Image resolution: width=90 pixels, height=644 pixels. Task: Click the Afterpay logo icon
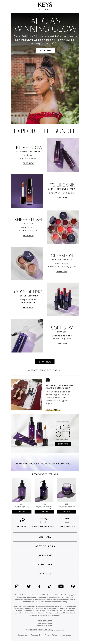pos(22,520)
